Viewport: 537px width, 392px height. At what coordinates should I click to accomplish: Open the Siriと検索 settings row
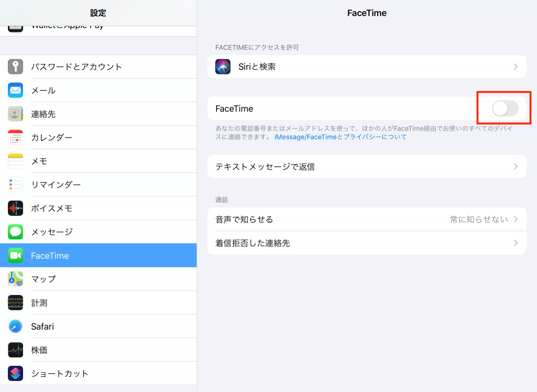367,67
